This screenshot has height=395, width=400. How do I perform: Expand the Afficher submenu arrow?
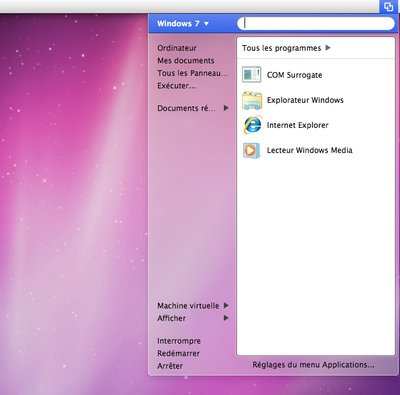(226, 318)
